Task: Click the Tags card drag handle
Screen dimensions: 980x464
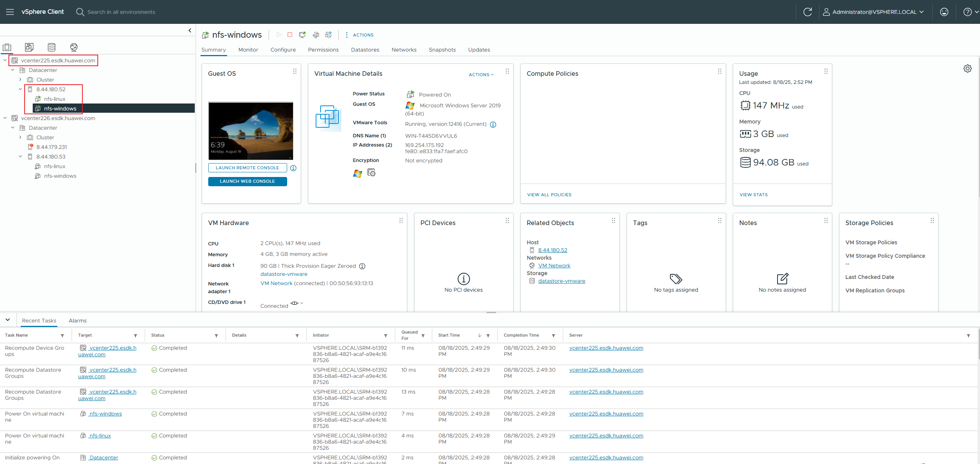Action: click(720, 221)
